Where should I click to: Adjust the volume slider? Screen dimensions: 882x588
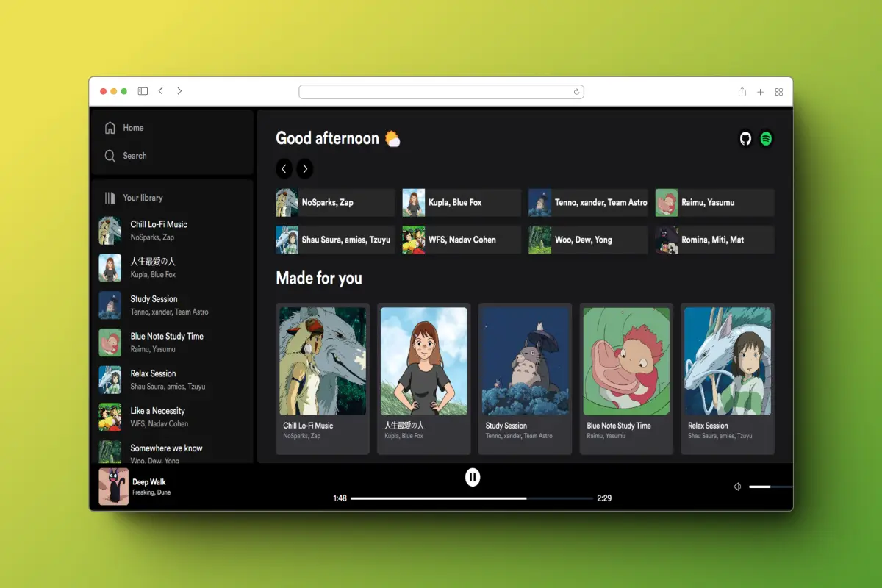pyautogui.click(x=770, y=487)
